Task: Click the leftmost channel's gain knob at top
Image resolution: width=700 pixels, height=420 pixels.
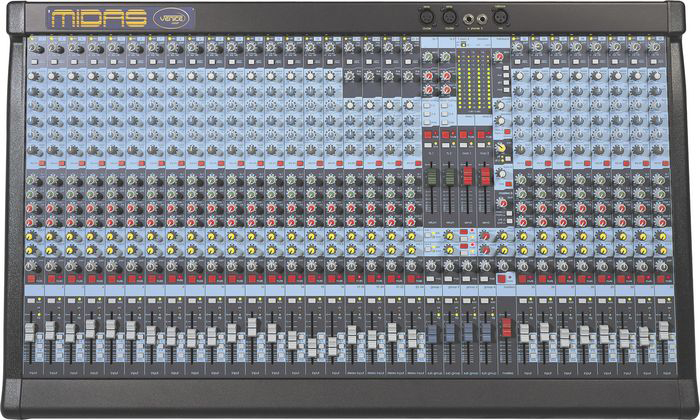Action: point(33,48)
